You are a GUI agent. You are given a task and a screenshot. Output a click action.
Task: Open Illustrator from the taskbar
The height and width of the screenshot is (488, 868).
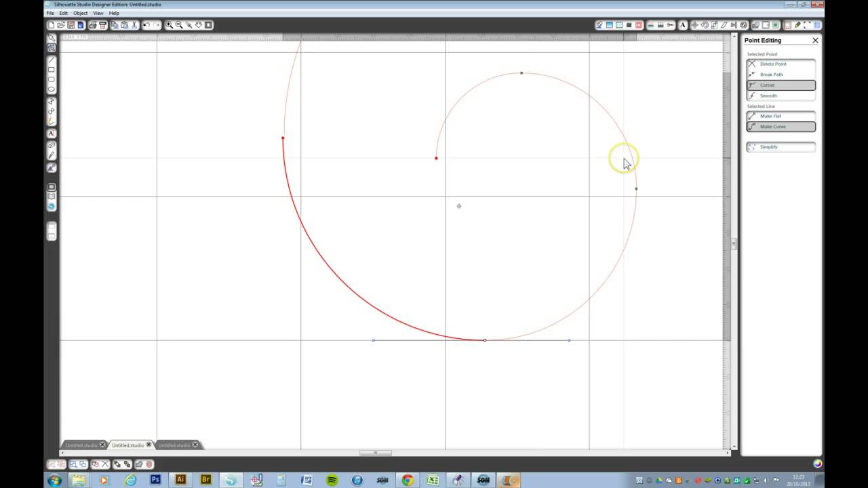point(180,480)
